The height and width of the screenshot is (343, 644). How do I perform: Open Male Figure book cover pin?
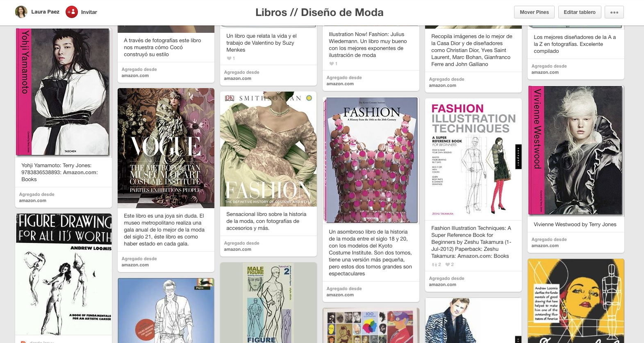click(x=269, y=302)
